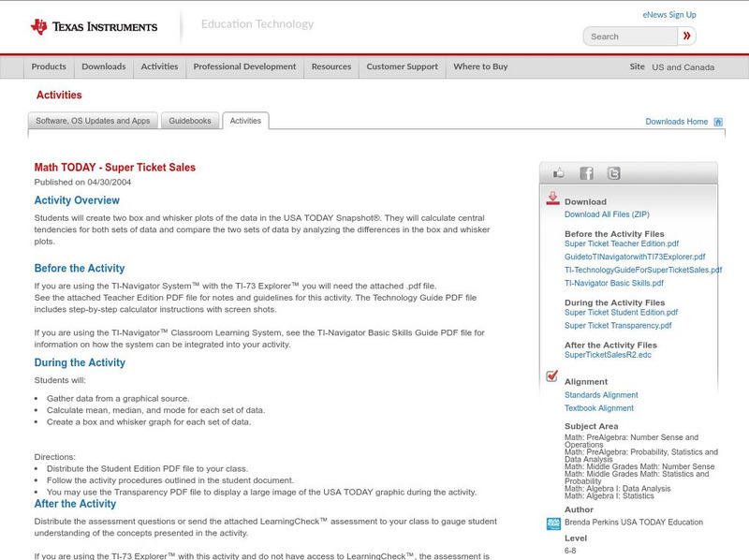Open Super Ticket Student Edition.pdf
Screen dimensions: 749x560
coord(621,313)
